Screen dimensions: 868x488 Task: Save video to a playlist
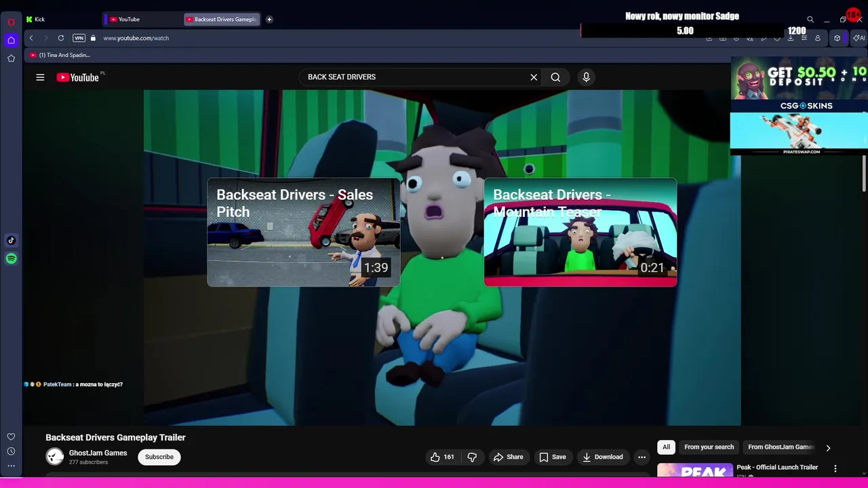pos(553,457)
